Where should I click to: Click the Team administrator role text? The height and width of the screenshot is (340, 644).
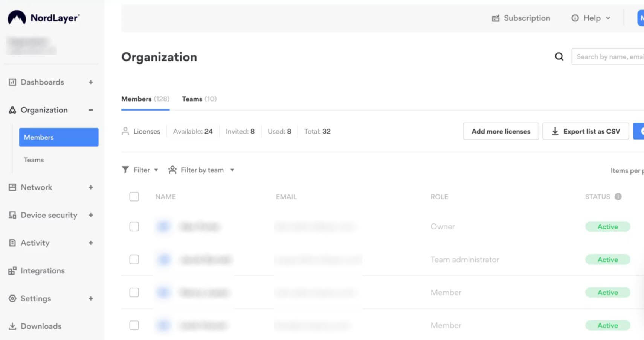pyautogui.click(x=465, y=260)
